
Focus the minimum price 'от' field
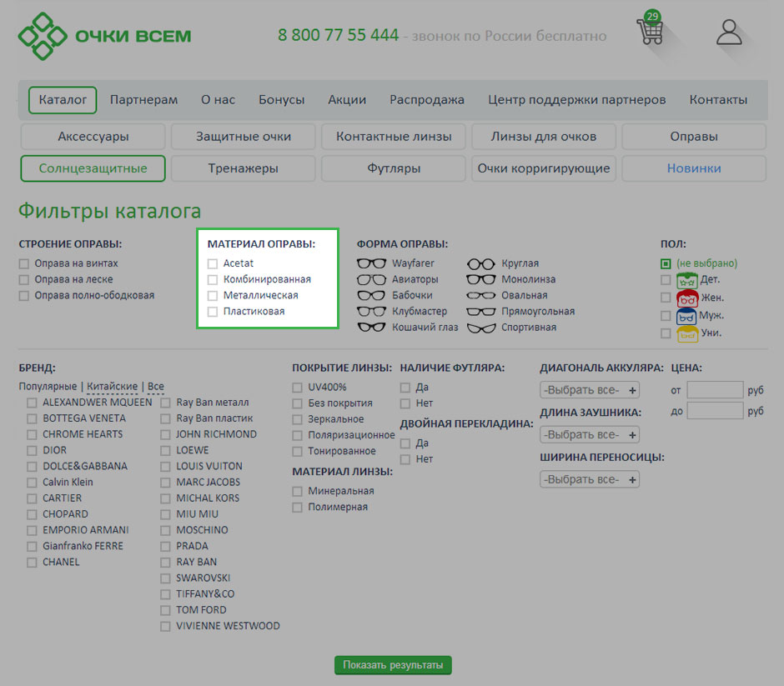715,390
